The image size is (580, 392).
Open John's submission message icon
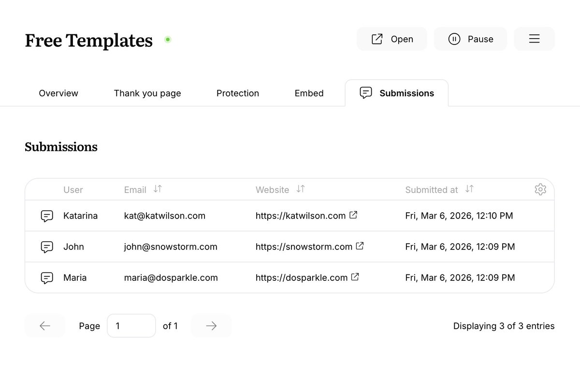(x=47, y=247)
